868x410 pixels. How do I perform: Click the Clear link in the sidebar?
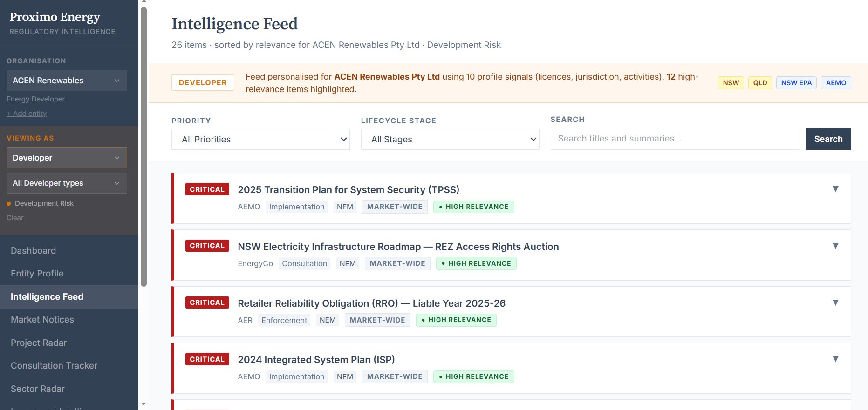15,218
